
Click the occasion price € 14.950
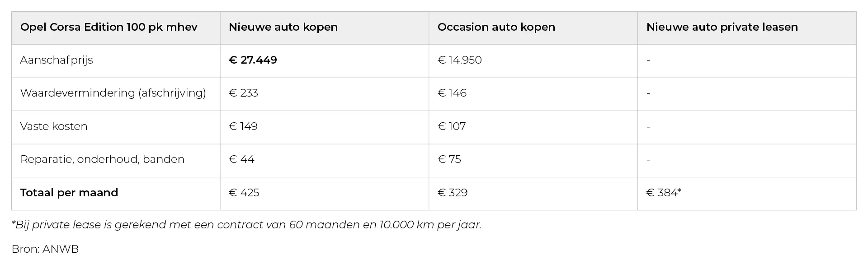coord(459,60)
